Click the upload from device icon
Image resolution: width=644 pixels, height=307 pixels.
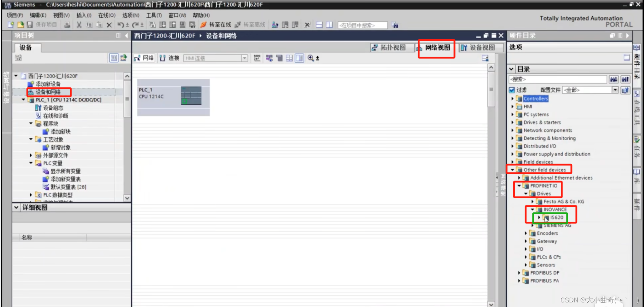pyautogui.click(x=173, y=24)
